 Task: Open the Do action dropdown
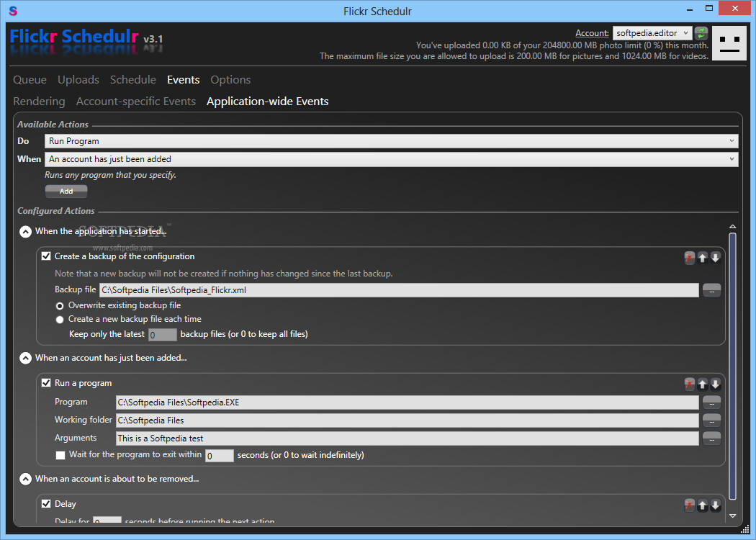[392, 141]
